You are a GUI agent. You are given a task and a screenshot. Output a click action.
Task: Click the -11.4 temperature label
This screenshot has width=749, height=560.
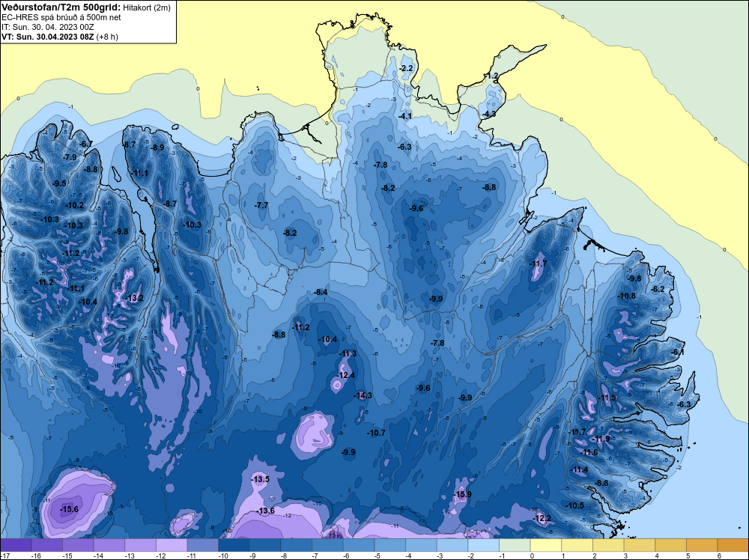pos(580,469)
